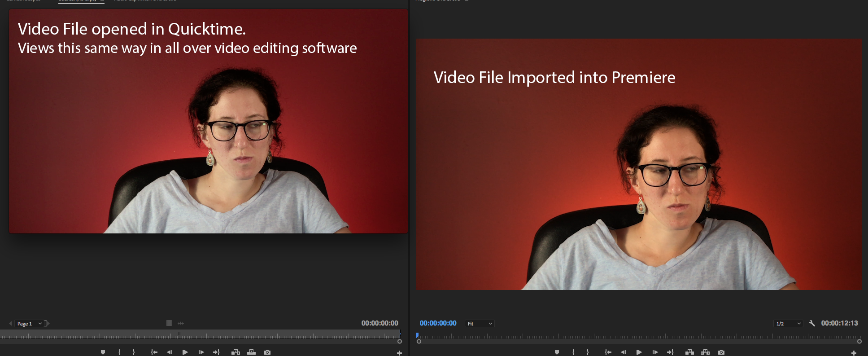Open Program monitor settings wrench
The height and width of the screenshot is (356, 868).
coord(811,323)
